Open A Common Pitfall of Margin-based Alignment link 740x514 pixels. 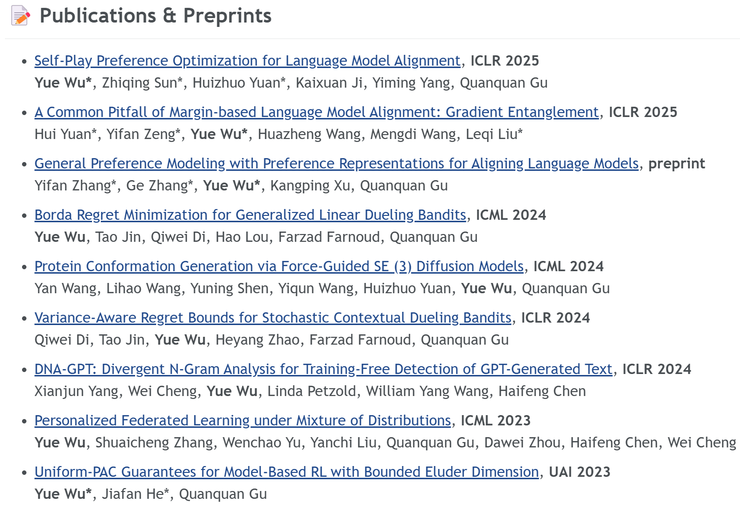click(x=317, y=112)
